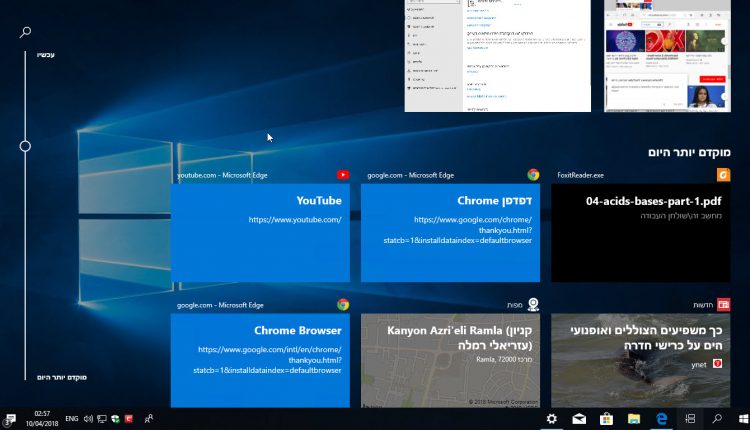This screenshot has width=750, height=430.
Task: Click Chrome icon above Chrome Browser card
Action: click(x=343, y=305)
